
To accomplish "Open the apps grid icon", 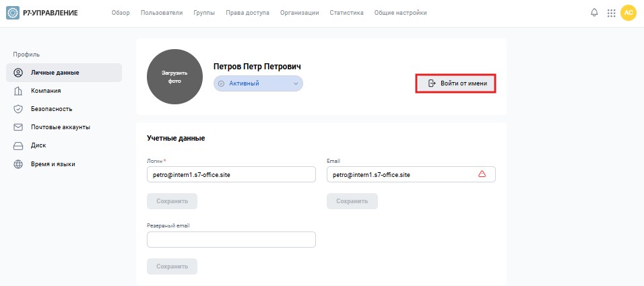I will click(611, 13).
